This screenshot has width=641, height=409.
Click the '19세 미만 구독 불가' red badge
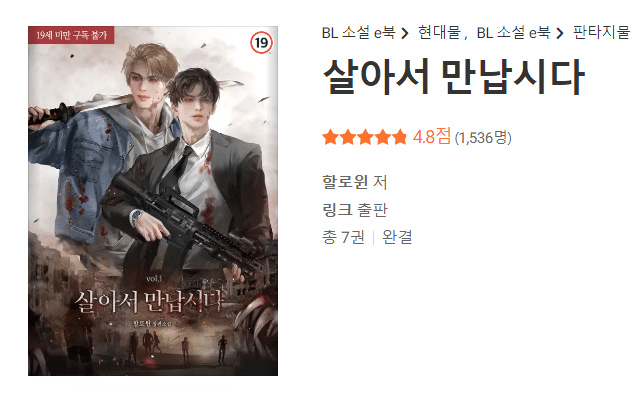pyautogui.click(x=71, y=35)
